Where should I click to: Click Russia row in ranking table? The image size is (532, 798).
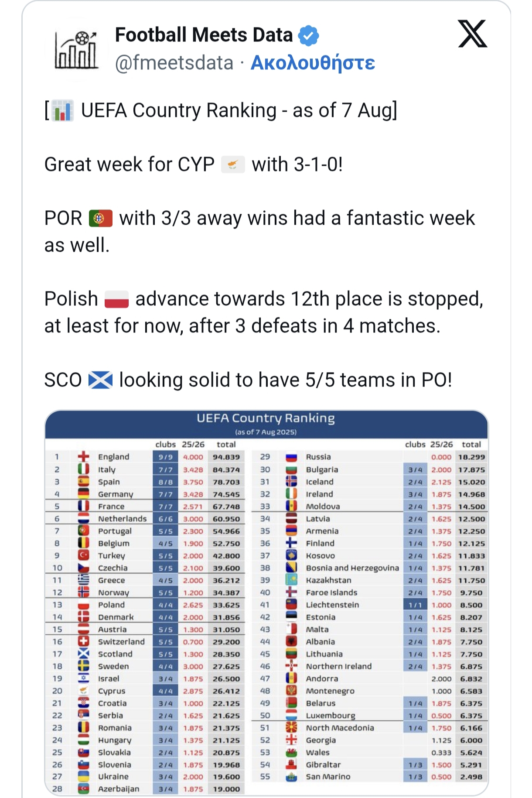click(x=371, y=457)
